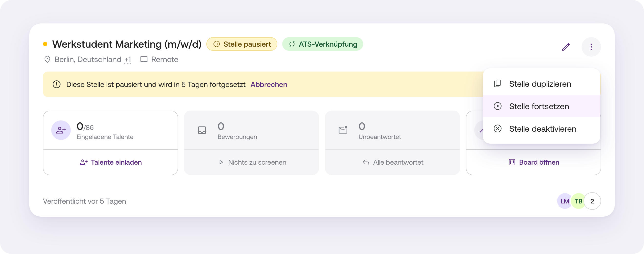
Task: Click the Stelle pausiert status badge
Action: click(242, 44)
